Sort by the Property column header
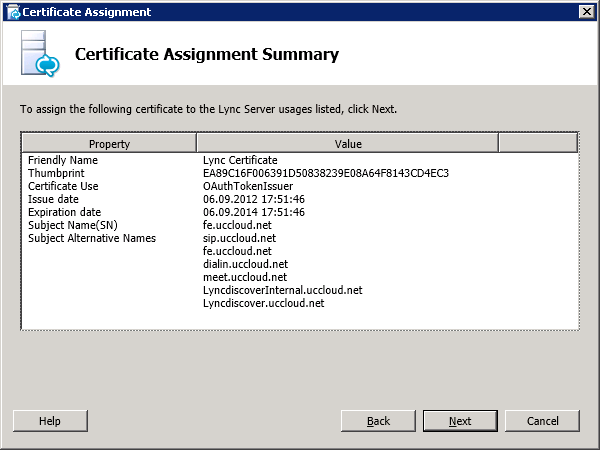This screenshot has width=600, height=450. [x=109, y=143]
